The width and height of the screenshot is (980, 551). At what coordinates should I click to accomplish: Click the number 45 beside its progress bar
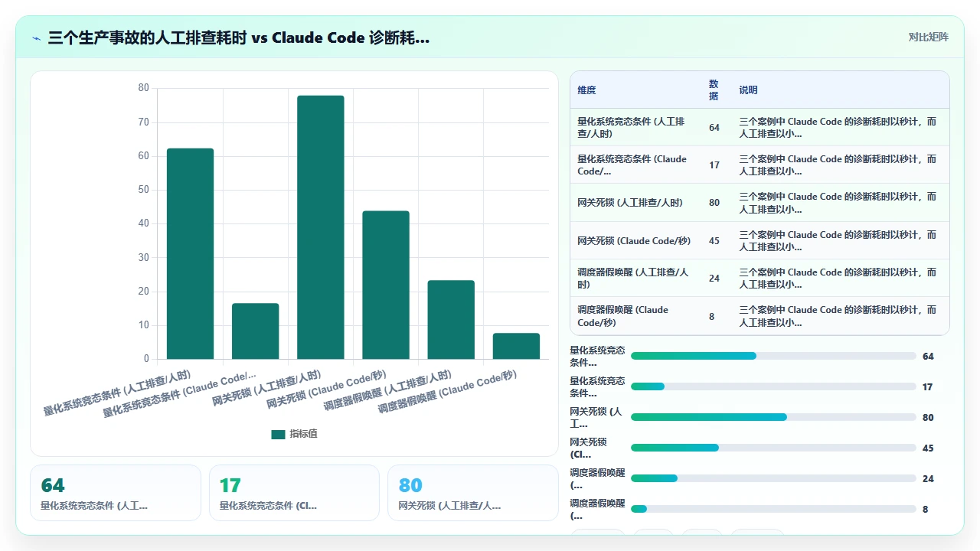(928, 448)
